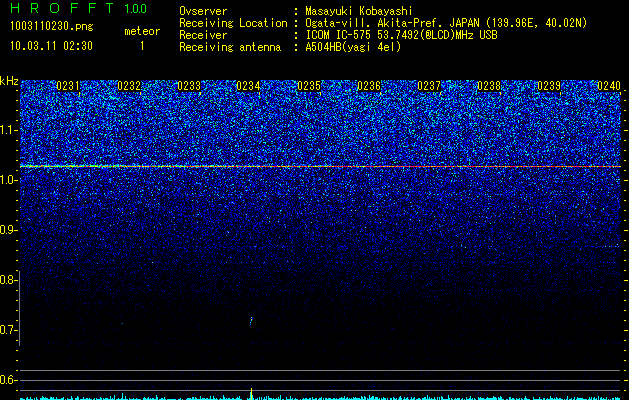Click the 0237 time marker label
The image size is (629, 400).
pos(429,86)
